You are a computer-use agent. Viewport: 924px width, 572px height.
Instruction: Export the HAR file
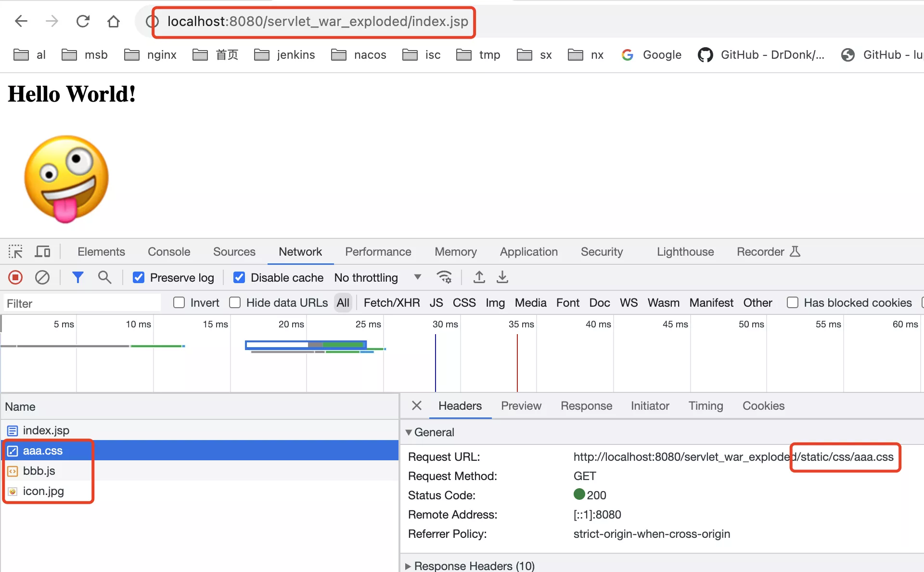pos(502,277)
